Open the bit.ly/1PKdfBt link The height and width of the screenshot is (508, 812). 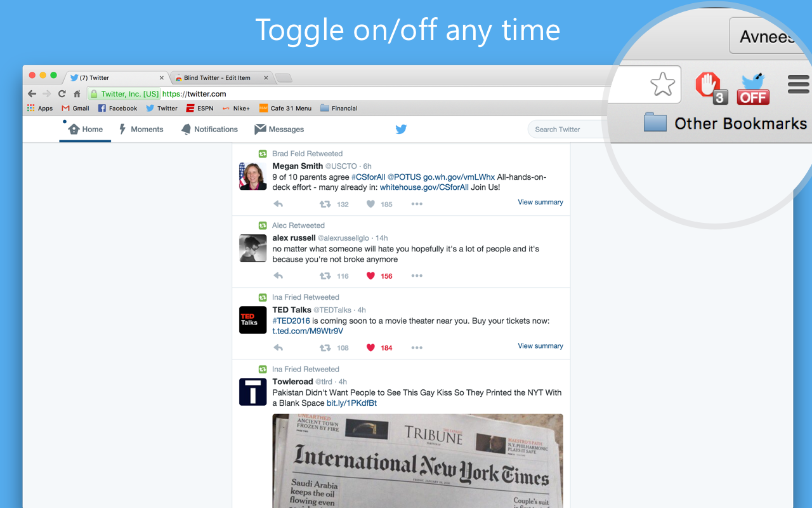pyautogui.click(x=351, y=403)
